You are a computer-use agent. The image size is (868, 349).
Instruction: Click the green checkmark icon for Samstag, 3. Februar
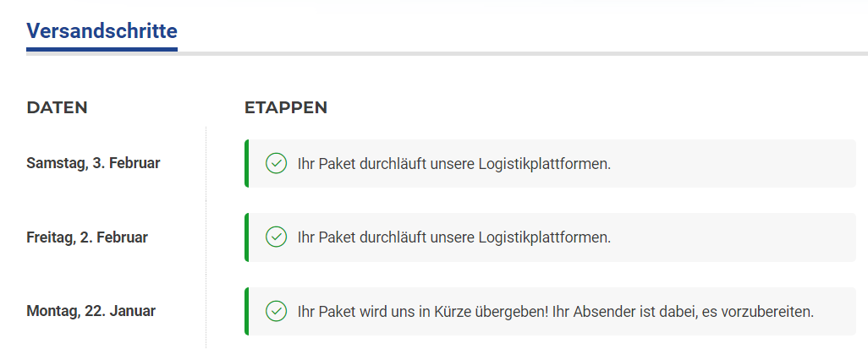(x=276, y=164)
